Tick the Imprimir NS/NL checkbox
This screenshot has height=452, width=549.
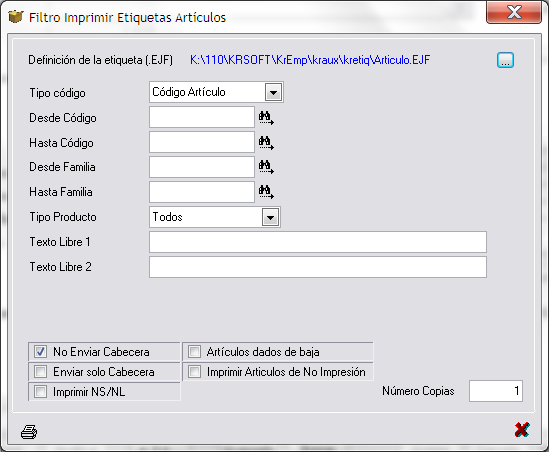click(x=40, y=391)
